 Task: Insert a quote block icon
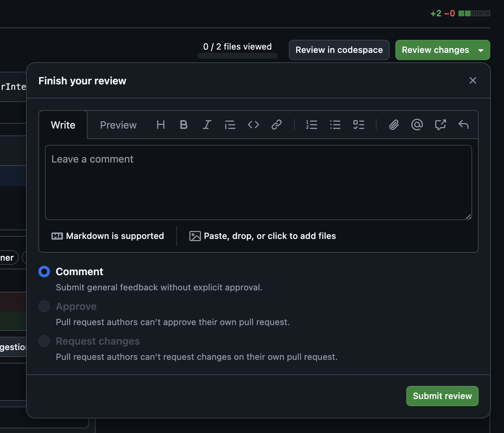tap(230, 125)
